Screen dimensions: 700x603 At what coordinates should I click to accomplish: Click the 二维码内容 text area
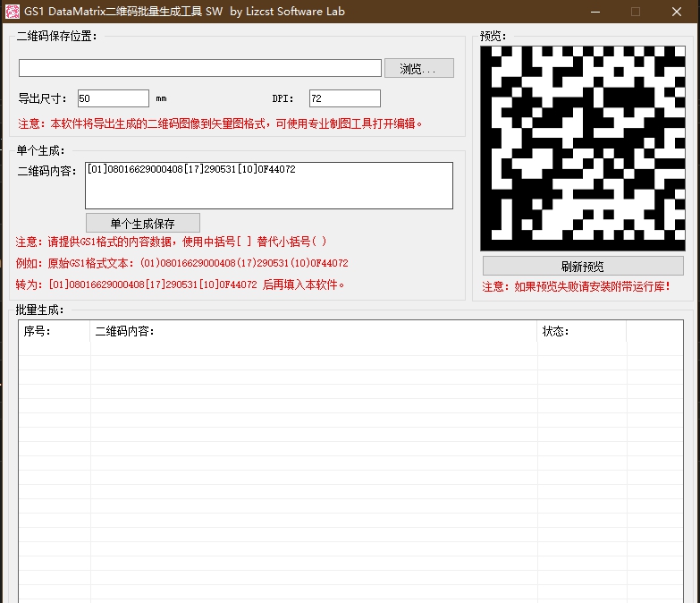(x=269, y=185)
